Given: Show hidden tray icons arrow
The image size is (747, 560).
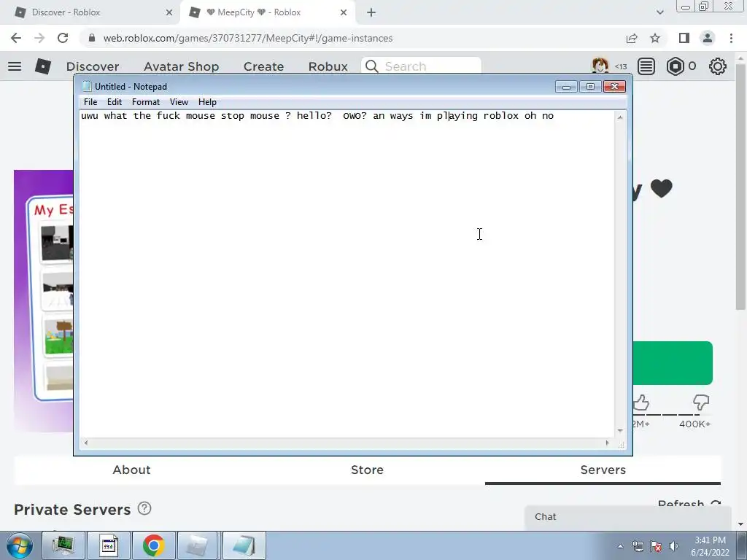Looking at the screenshot, I should 620,546.
